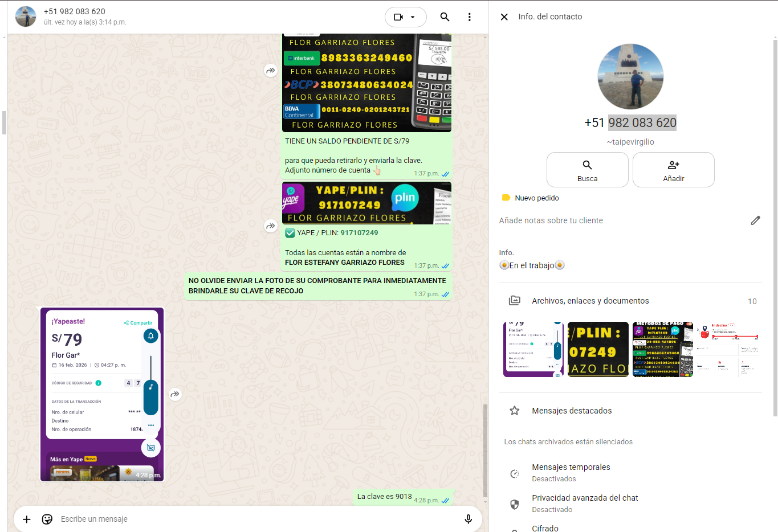The image size is (778, 532).
Task: Open Mensajes temporales setting
Action: point(571,472)
